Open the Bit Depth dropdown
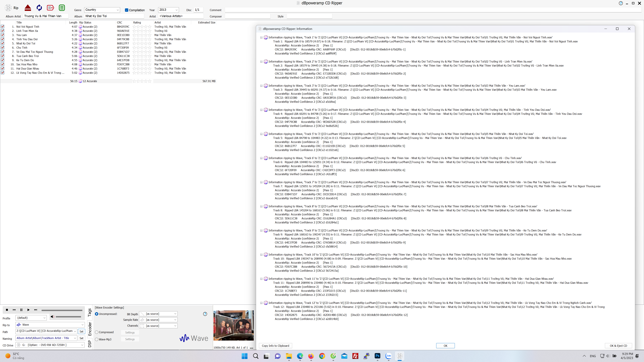The image size is (644, 362). click(158, 314)
